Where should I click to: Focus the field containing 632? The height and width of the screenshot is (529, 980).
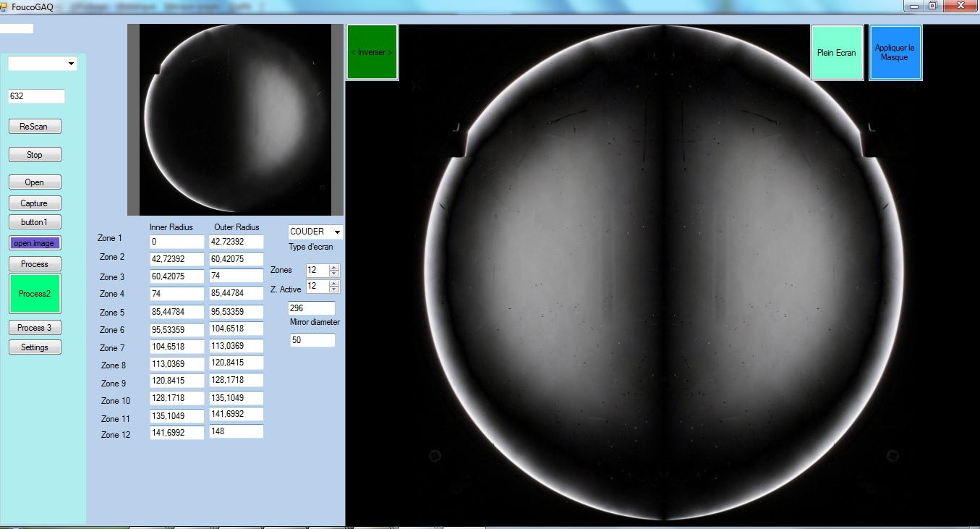coord(36,96)
